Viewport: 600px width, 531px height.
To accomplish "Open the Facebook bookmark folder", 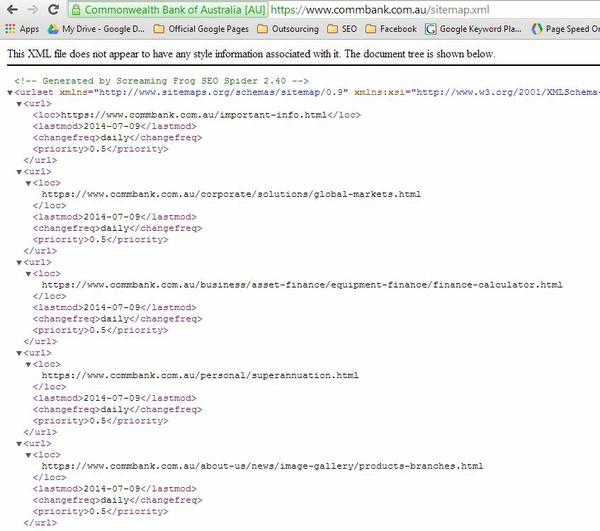I will point(391,29).
